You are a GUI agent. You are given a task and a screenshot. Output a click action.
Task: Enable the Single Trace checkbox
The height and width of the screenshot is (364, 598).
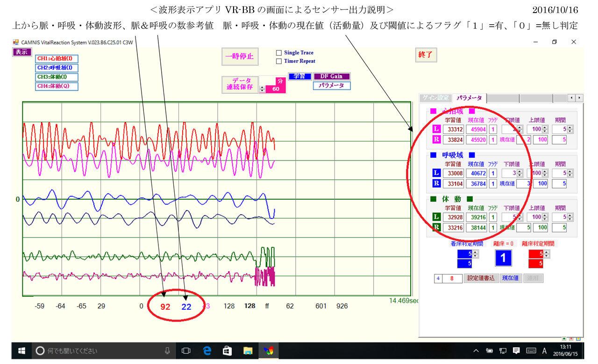click(279, 53)
